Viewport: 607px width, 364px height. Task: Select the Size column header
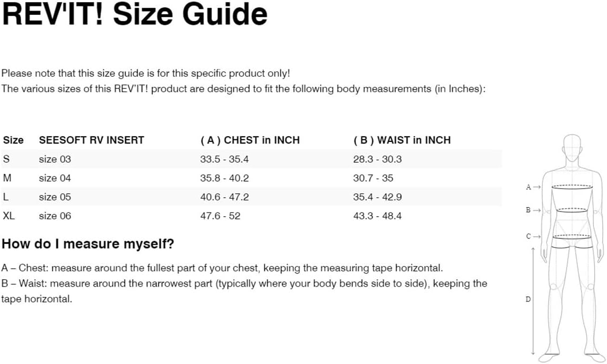[x=13, y=140]
